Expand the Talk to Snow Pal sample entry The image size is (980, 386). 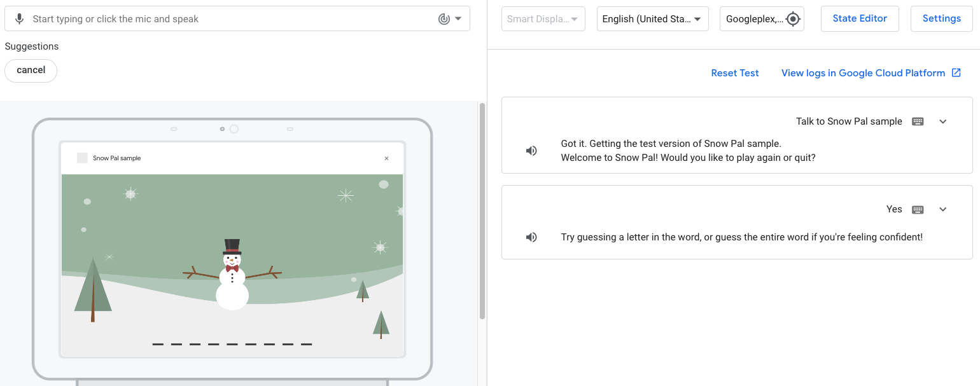pyautogui.click(x=943, y=121)
